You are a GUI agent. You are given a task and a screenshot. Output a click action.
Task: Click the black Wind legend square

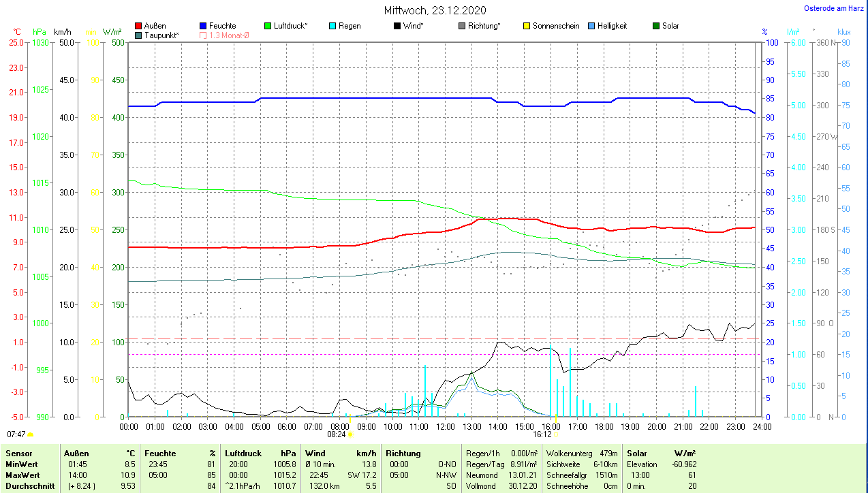coord(397,27)
